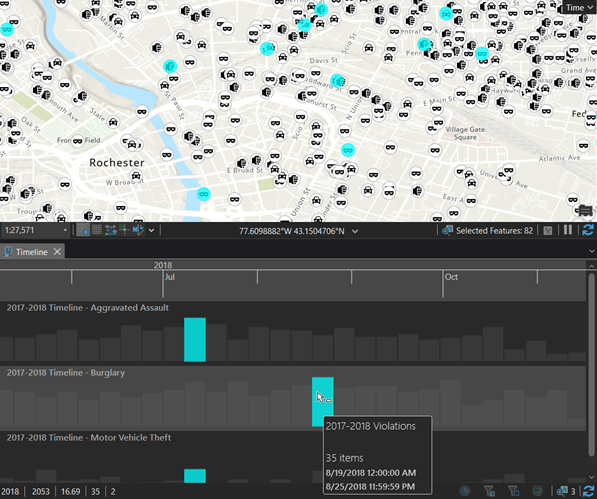Click scroll-down arrow of timeline scrollbar
597x499 pixels.
pyautogui.click(x=591, y=477)
